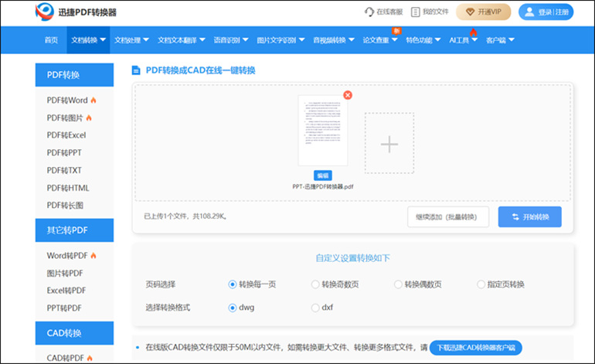Screen dimensions: 595x364
Task: Click the CAD转换 sidebar section header
Action: tap(74, 333)
